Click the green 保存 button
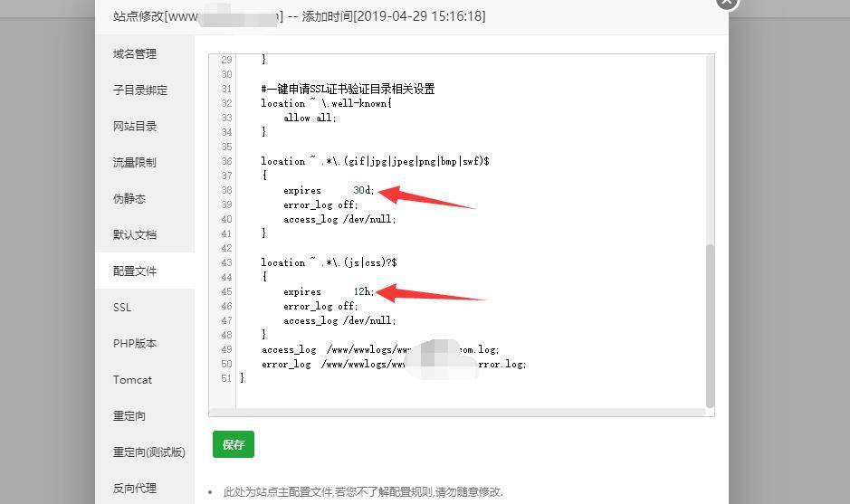 [x=234, y=444]
